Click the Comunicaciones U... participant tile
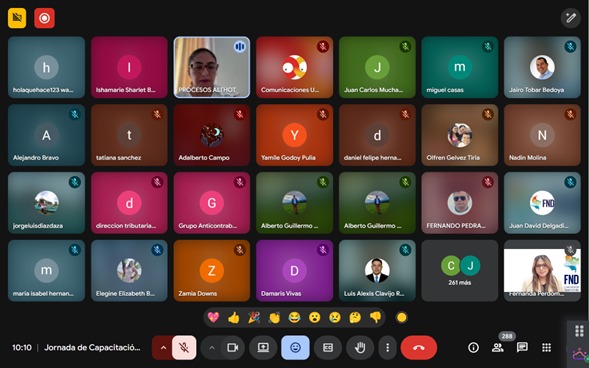The height and width of the screenshot is (368, 589). (x=294, y=67)
